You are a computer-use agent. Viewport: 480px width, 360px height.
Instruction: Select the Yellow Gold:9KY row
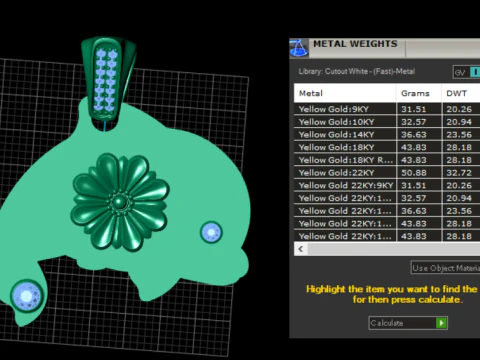click(x=387, y=109)
